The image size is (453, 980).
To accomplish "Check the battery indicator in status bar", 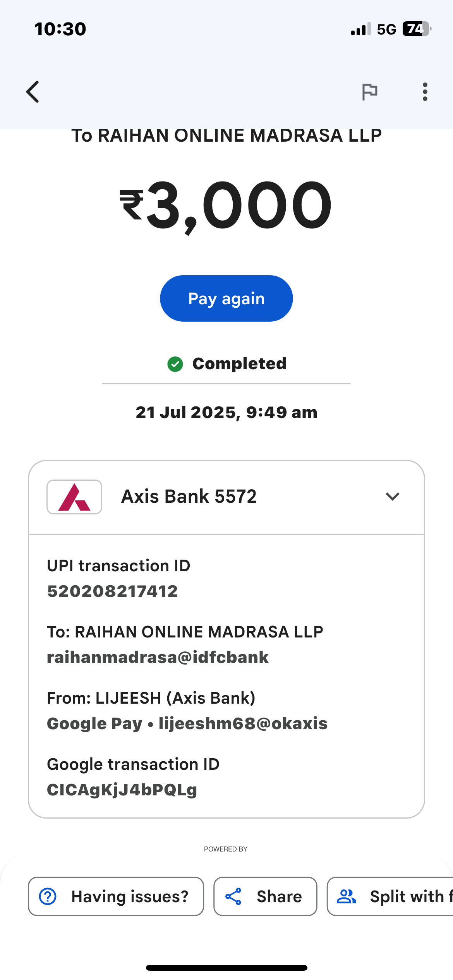I will tap(416, 29).
